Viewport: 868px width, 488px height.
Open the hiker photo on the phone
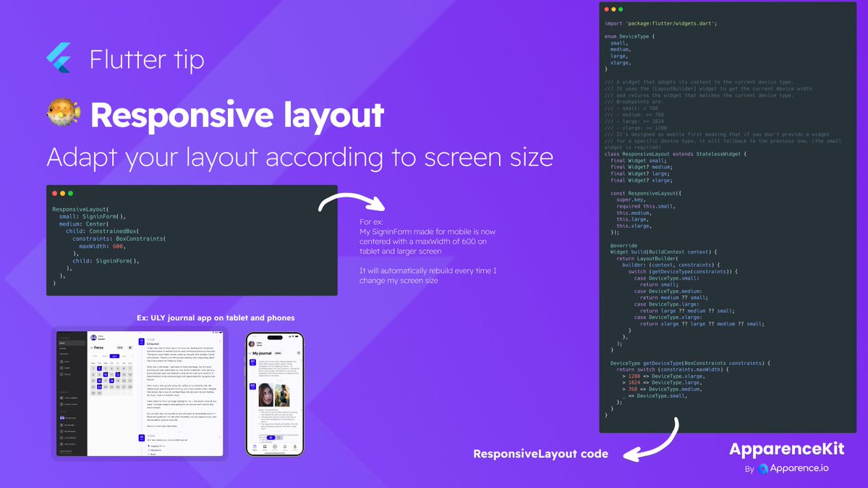tap(282, 395)
